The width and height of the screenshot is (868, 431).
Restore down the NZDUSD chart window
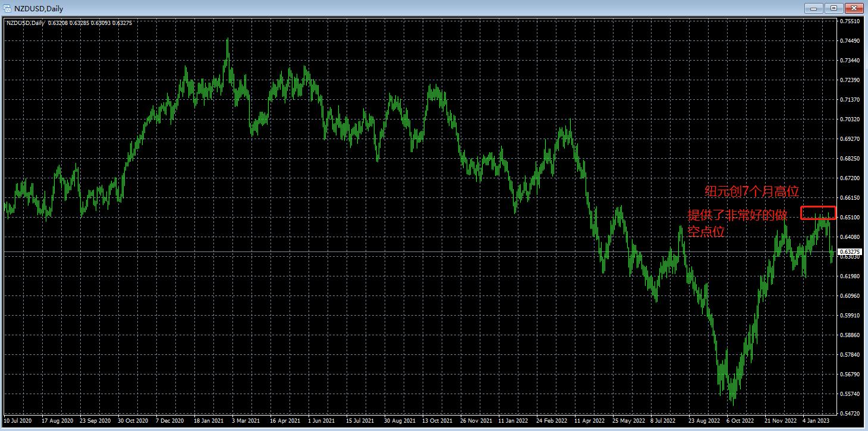pyautogui.click(x=834, y=8)
